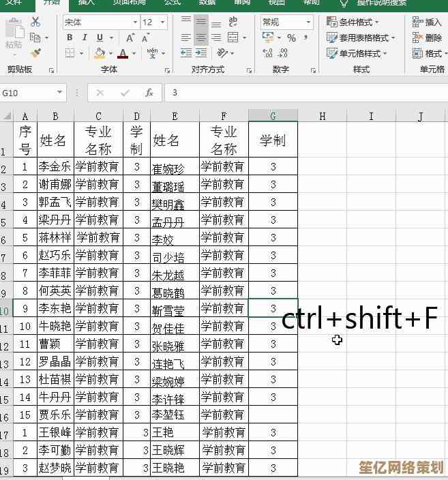The height and width of the screenshot is (480, 448).
Task: Click the font color red A swatch
Action: coord(123,53)
